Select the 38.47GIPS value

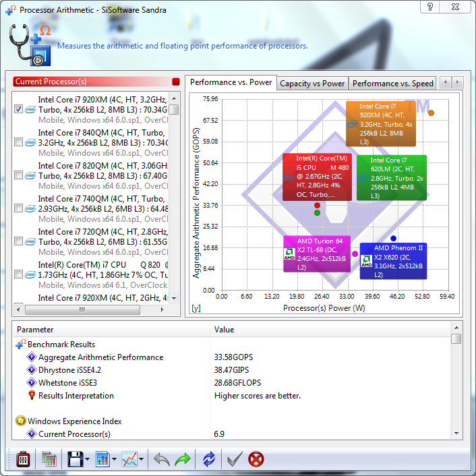(231, 369)
